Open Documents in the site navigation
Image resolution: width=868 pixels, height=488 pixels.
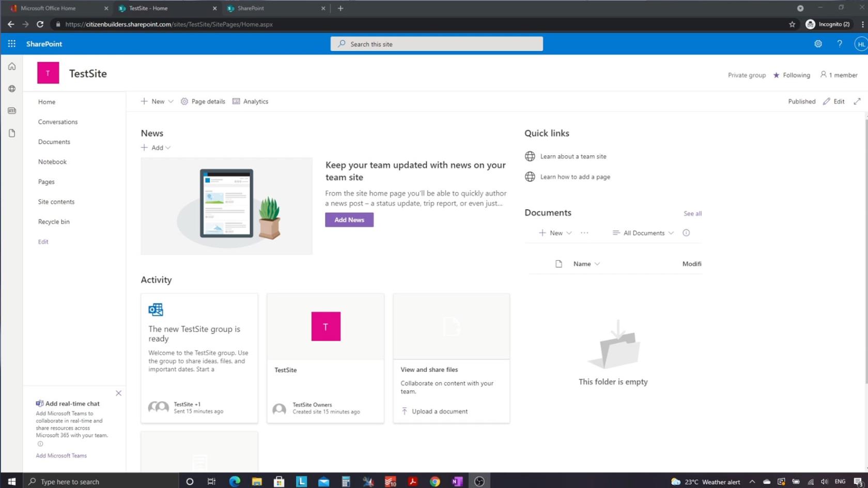point(54,142)
